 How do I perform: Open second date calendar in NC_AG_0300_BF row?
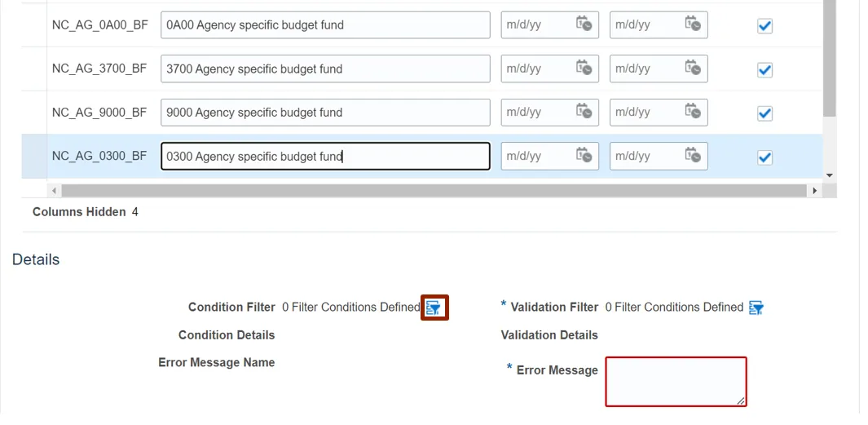point(693,156)
